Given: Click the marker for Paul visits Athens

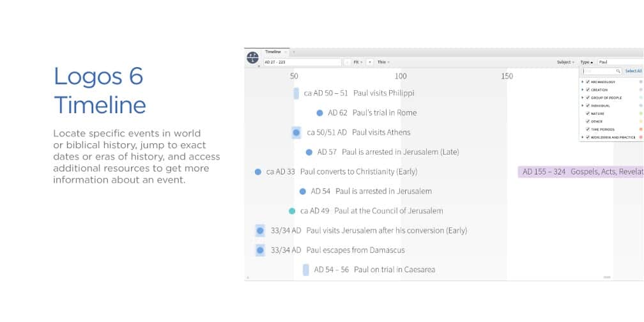Looking at the screenshot, I should point(296,133).
